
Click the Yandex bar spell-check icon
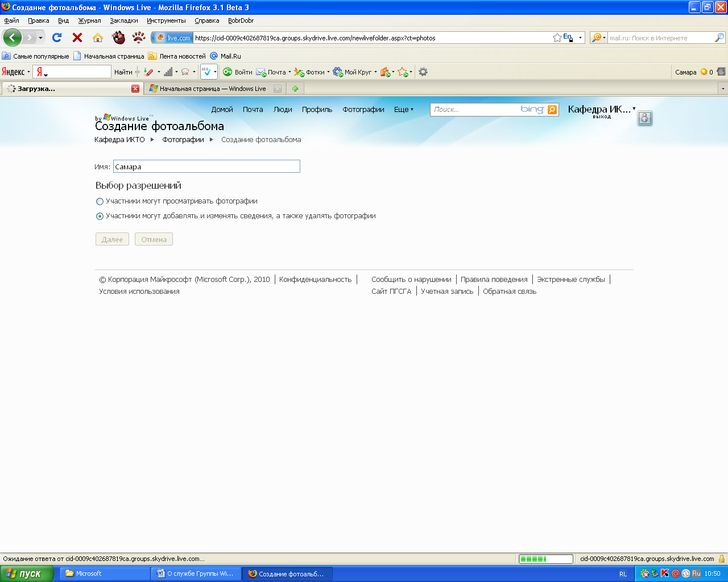(206, 72)
